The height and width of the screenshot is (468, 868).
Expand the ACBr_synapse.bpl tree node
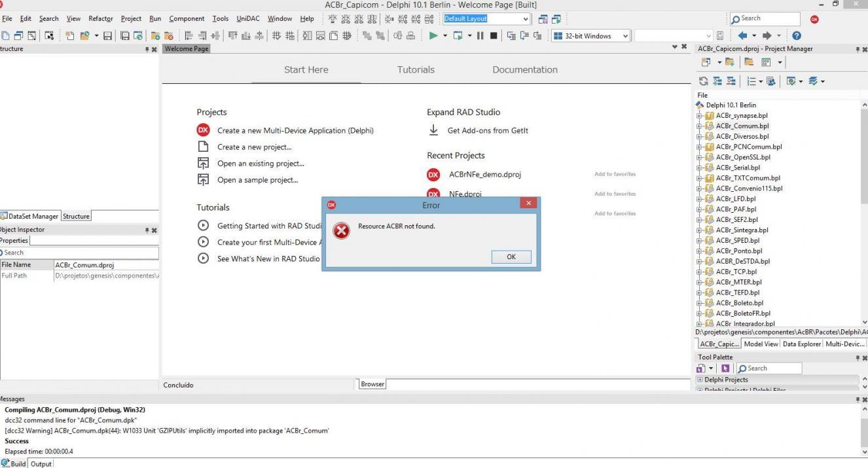[699, 116]
